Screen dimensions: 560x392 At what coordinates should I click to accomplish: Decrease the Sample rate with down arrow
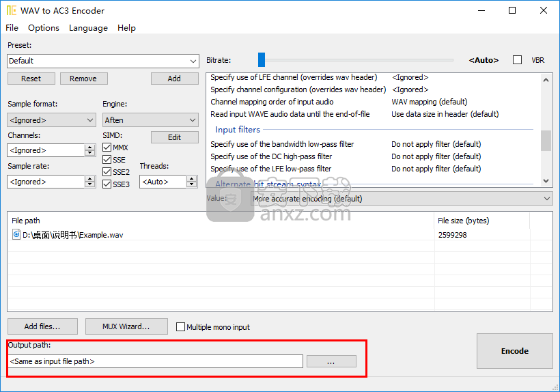(90, 185)
